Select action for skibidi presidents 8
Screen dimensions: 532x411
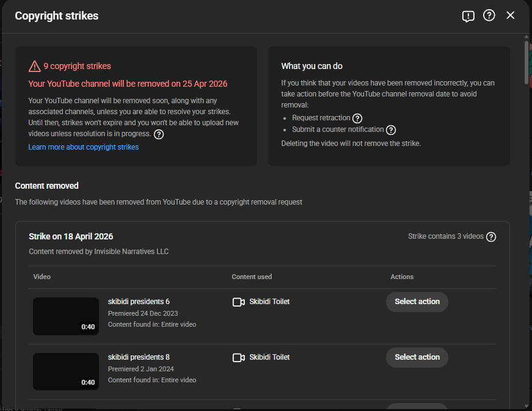(x=417, y=357)
